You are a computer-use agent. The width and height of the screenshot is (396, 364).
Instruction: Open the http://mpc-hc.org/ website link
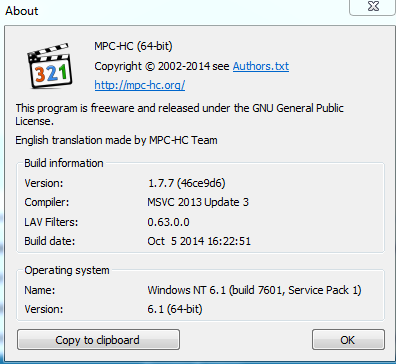click(140, 85)
